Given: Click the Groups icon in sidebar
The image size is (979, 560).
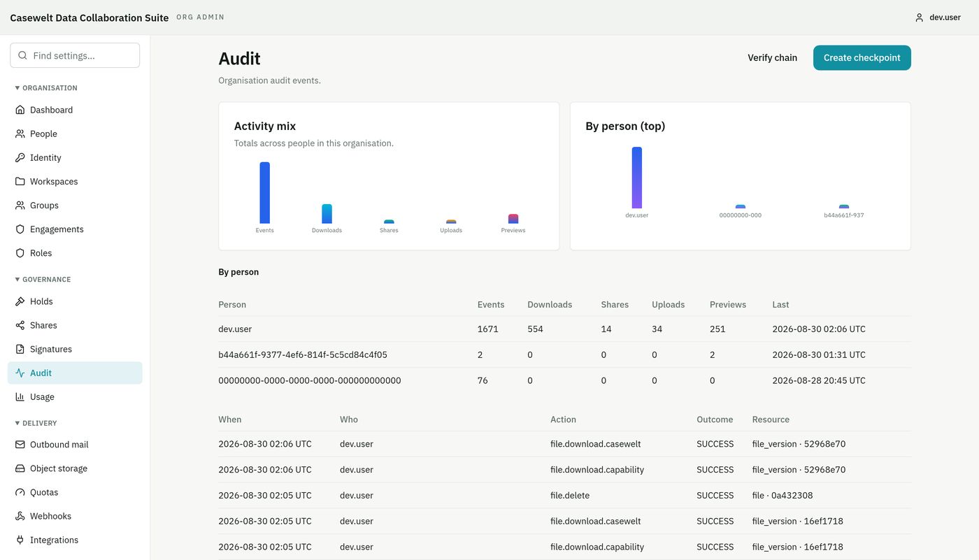Looking at the screenshot, I should pyautogui.click(x=20, y=205).
